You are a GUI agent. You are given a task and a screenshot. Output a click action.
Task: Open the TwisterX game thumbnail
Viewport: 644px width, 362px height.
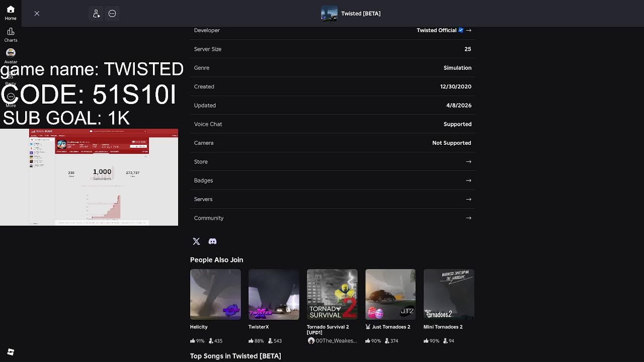274,294
